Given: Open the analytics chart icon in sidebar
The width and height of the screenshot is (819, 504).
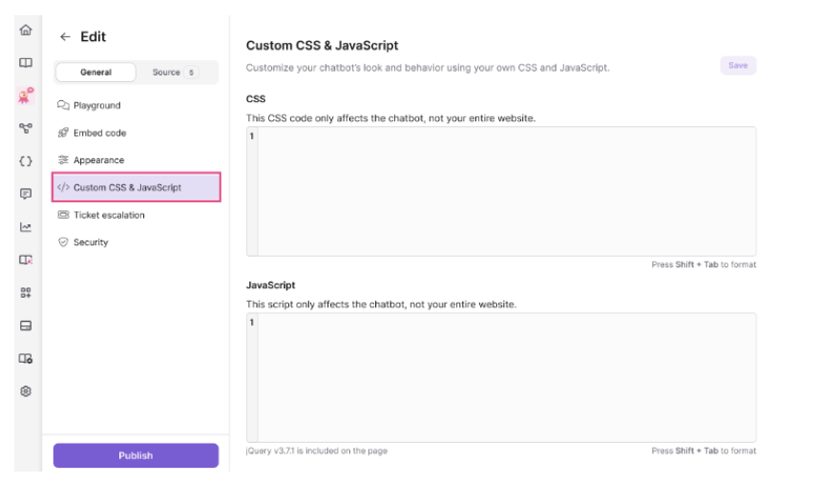Looking at the screenshot, I should click(x=27, y=227).
